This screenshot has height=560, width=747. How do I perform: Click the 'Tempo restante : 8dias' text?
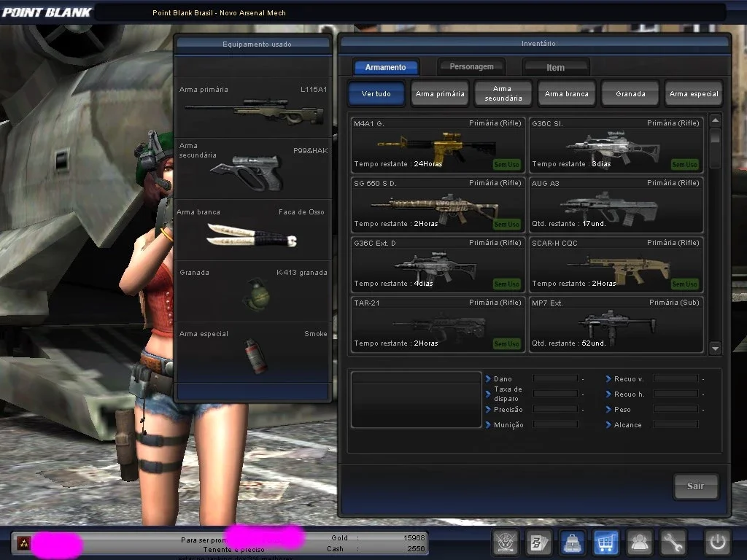(x=571, y=164)
